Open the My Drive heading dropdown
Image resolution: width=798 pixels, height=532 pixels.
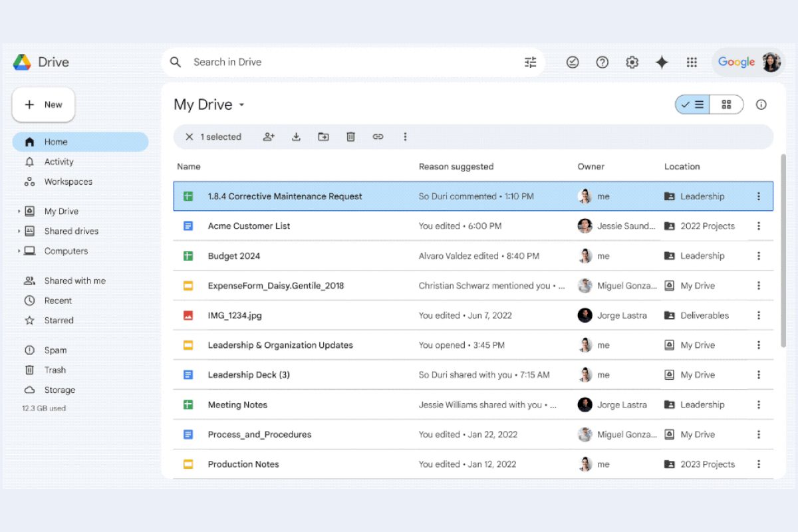coord(241,105)
